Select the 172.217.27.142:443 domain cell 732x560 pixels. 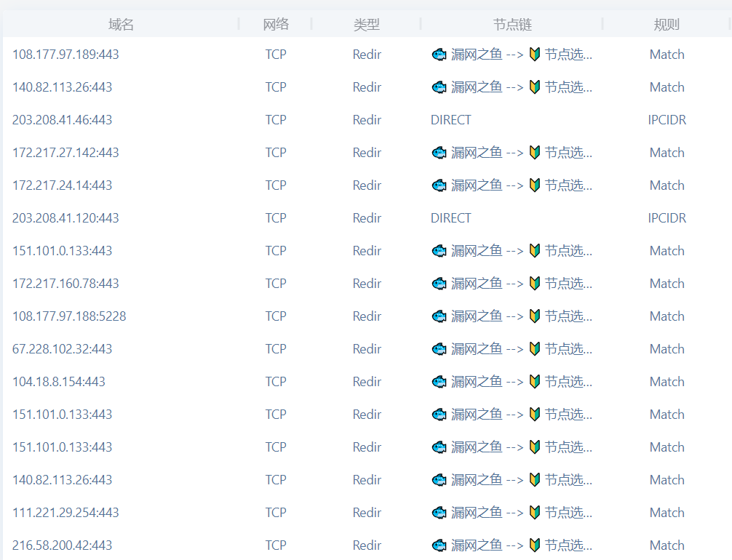(x=65, y=153)
